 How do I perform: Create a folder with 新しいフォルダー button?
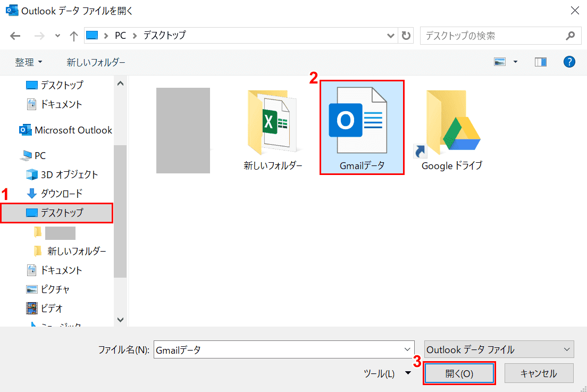click(96, 62)
